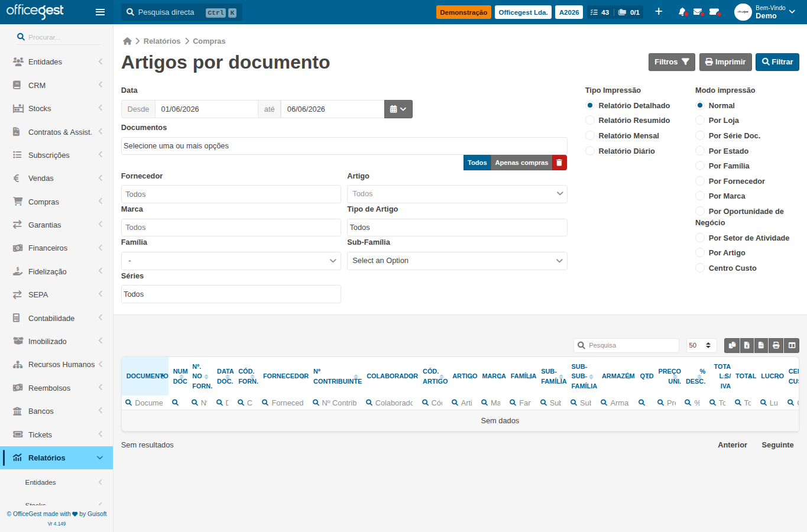Clear documents with the red trash button
The height and width of the screenshot is (532, 807).
(559, 163)
